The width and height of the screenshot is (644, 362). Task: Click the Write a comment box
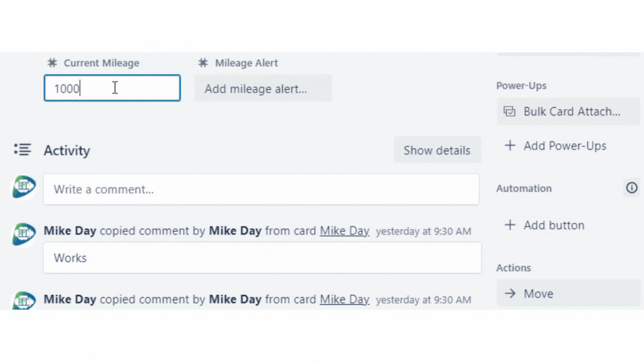261,189
